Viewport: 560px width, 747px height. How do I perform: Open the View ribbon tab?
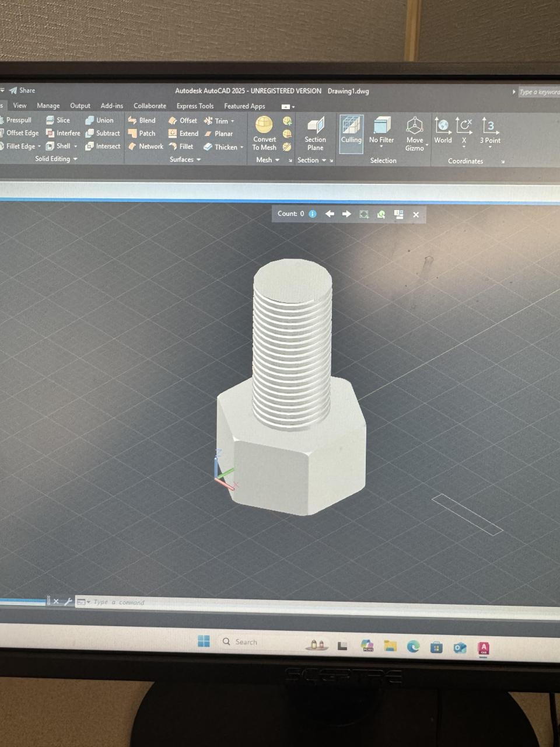(x=20, y=106)
